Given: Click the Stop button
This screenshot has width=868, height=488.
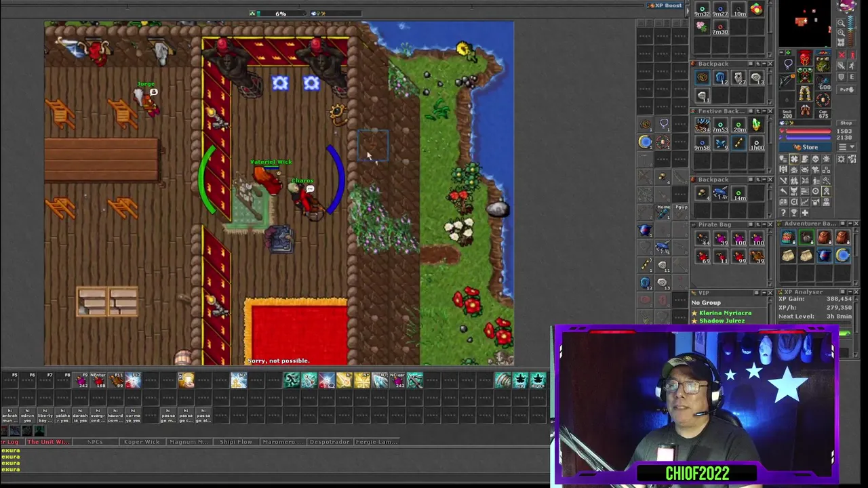Looking at the screenshot, I should 847,123.
